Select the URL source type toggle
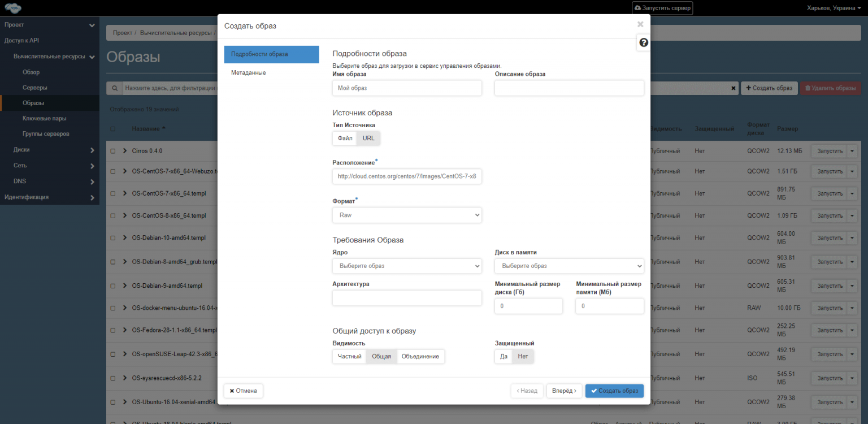This screenshot has width=868, height=424. 368,138
